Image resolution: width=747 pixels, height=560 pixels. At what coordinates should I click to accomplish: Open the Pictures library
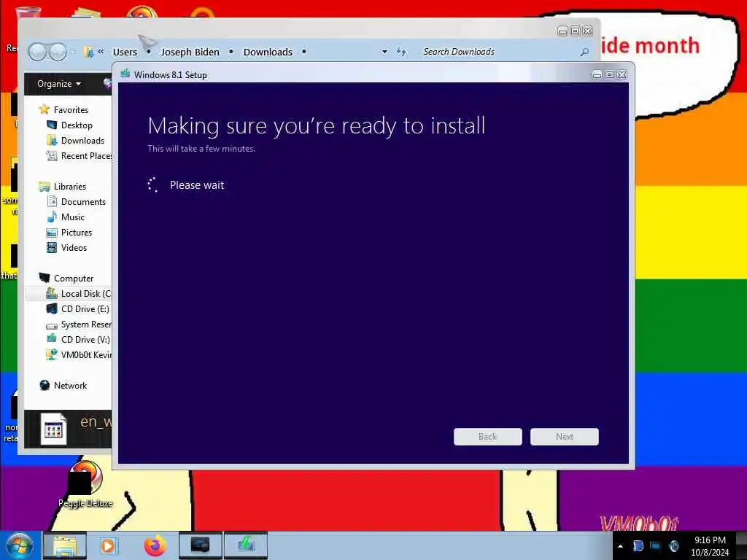pos(76,233)
